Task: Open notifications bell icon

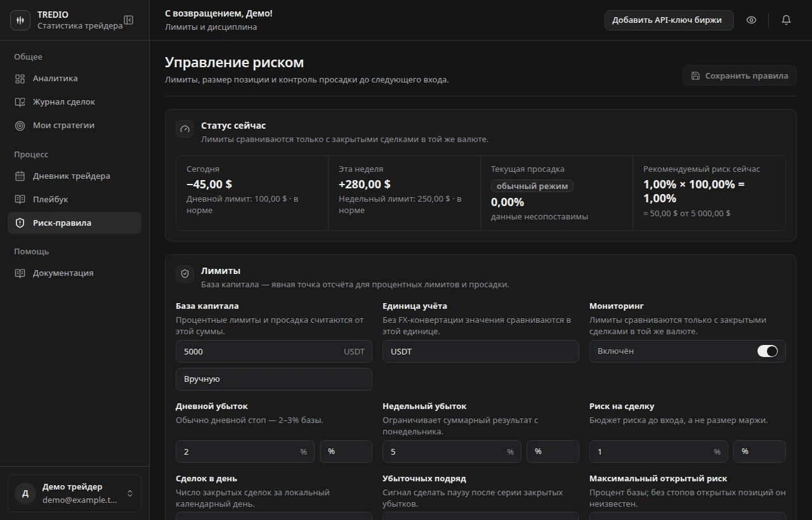Action: click(786, 20)
